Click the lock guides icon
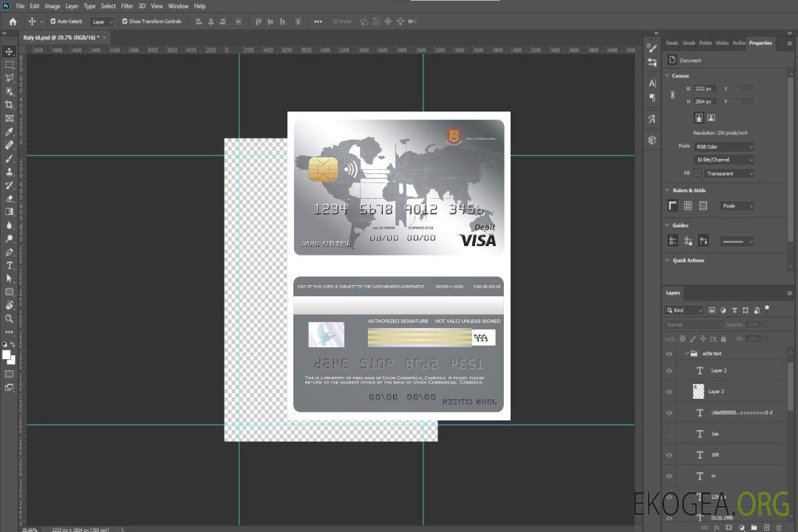 click(688, 241)
